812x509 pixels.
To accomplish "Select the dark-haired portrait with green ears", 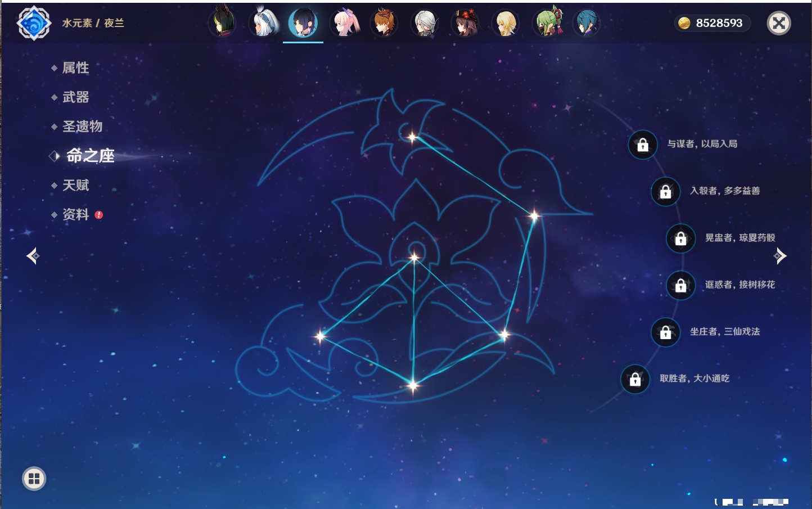I will click(x=222, y=23).
